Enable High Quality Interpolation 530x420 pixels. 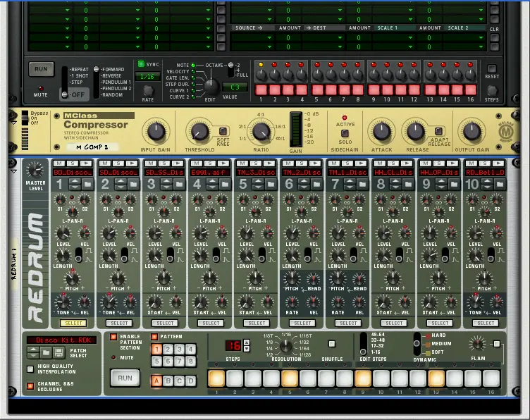30,369
